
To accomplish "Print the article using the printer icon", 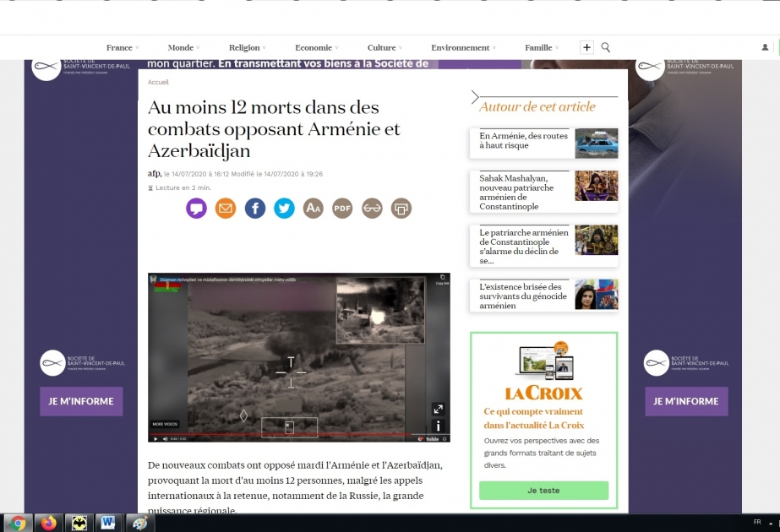I will pos(401,209).
